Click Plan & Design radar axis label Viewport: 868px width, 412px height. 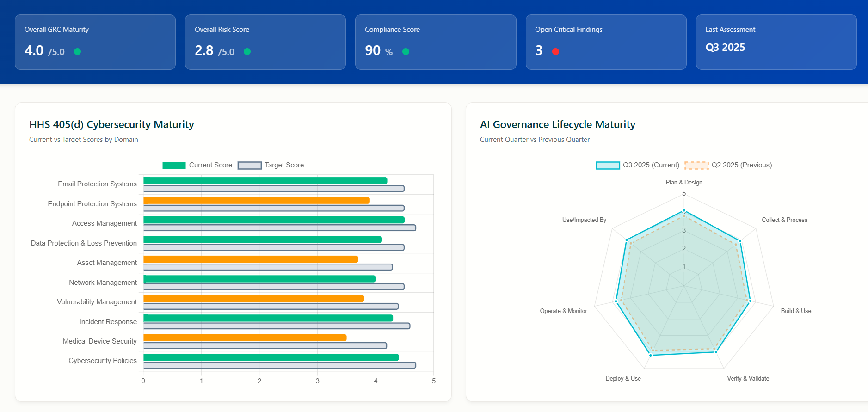tap(684, 183)
